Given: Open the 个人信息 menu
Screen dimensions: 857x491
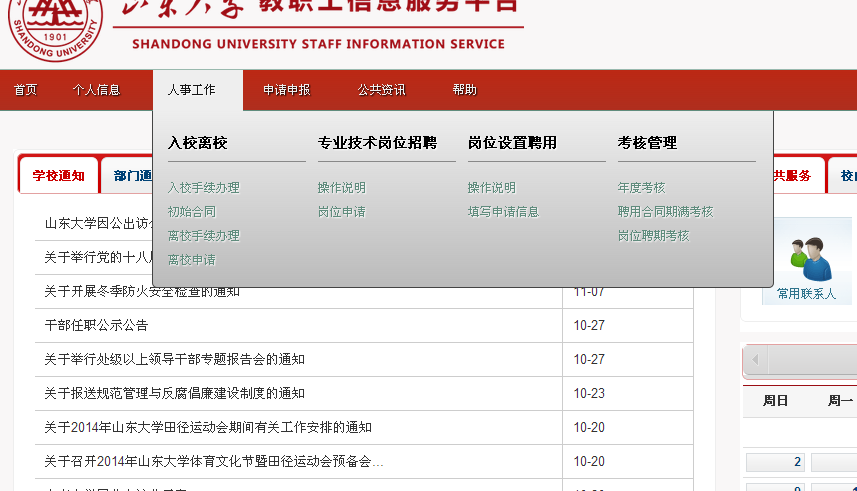Looking at the screenshot, I should [x=96, y=90].
